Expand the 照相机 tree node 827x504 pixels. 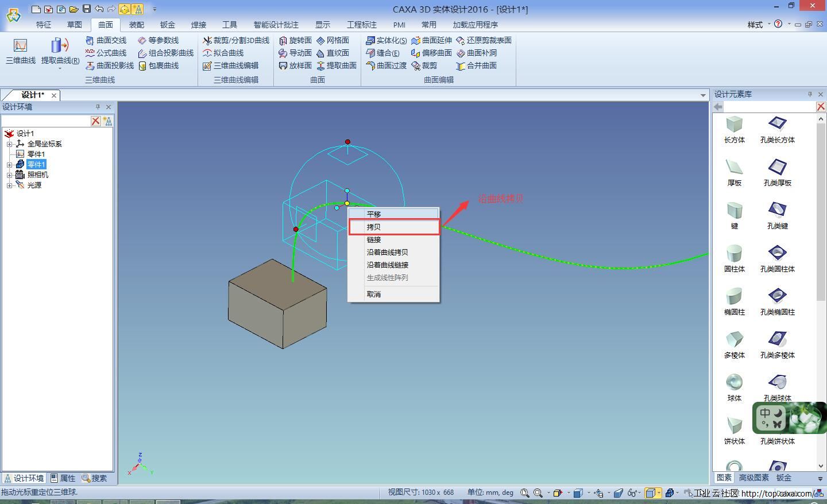(x=9, y=175)
